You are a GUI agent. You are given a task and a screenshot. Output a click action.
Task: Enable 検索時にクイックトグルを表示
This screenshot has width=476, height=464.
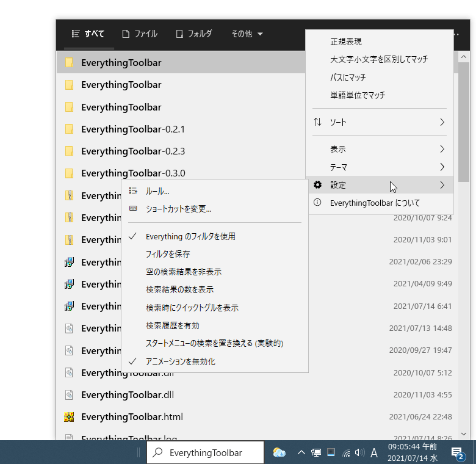[x=215, y=308]
